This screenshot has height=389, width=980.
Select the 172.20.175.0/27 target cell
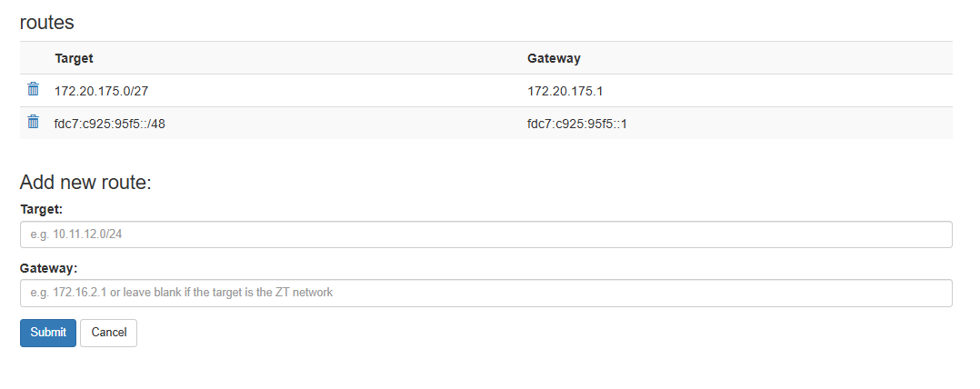101,91
